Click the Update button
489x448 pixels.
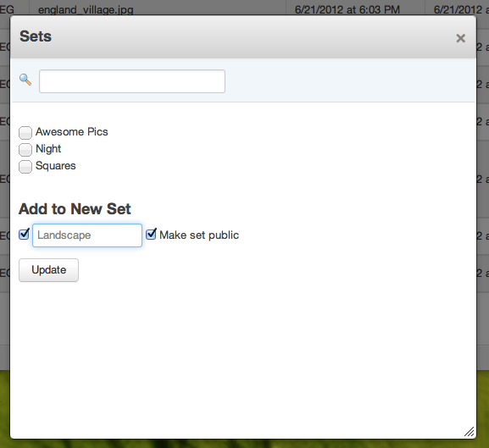coord(48,270)
